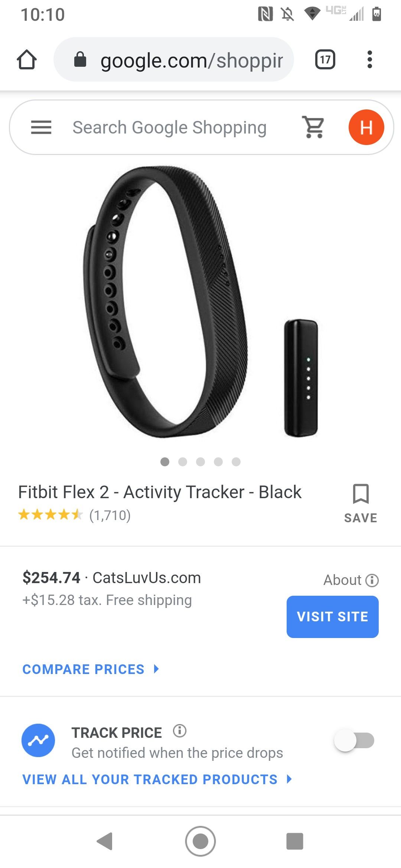
Task: Expand Compare Prices
Action: pos(91,669)
